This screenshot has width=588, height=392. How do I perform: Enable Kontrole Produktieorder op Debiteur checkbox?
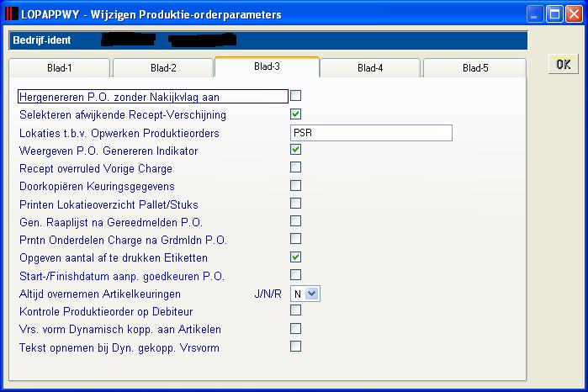(x=295, y=310)
